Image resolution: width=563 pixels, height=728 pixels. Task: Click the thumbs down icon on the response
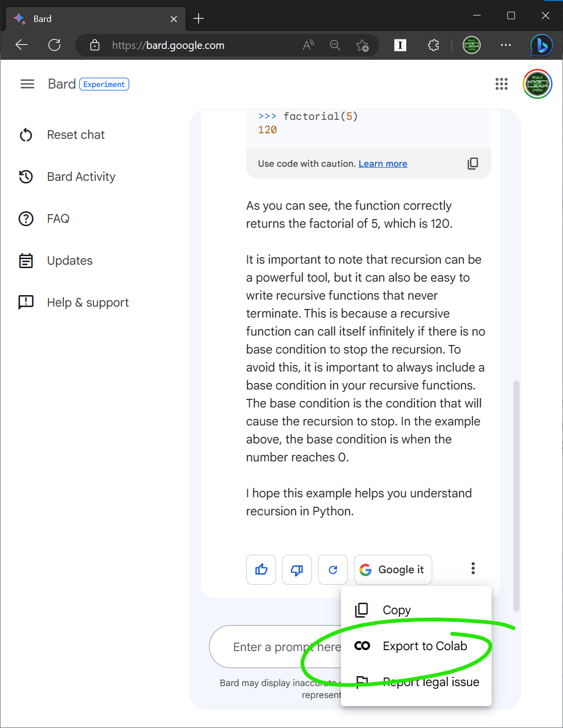[296, 570]
